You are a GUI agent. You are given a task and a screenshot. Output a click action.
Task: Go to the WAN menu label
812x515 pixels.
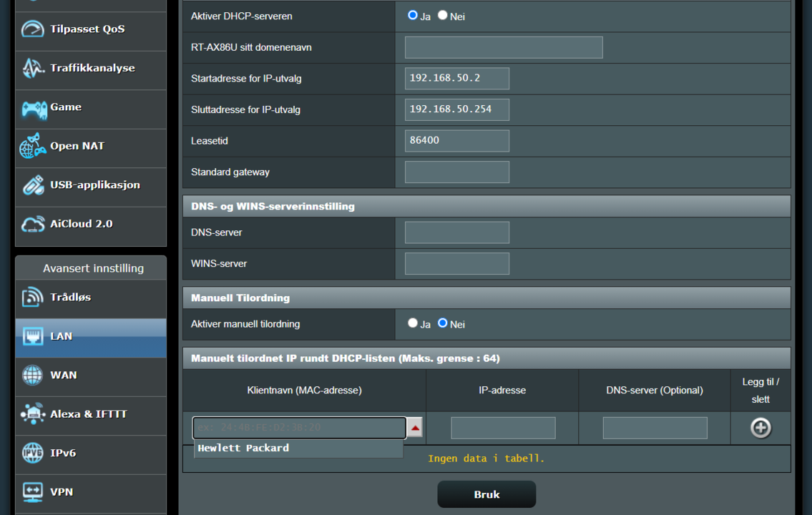[64, 376]
